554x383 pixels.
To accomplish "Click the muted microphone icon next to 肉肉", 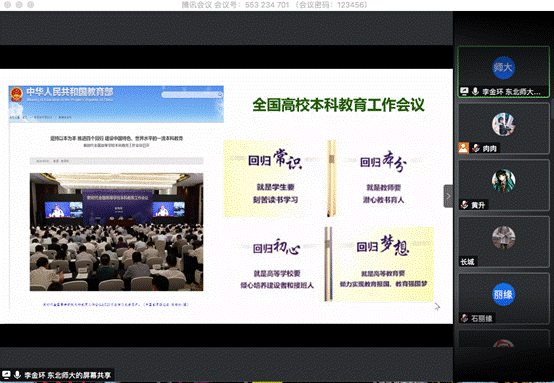I will click(x=476, y=148).
